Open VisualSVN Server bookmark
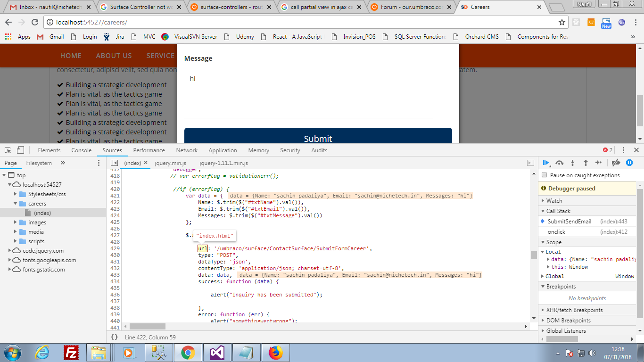 tap(190, 37)
